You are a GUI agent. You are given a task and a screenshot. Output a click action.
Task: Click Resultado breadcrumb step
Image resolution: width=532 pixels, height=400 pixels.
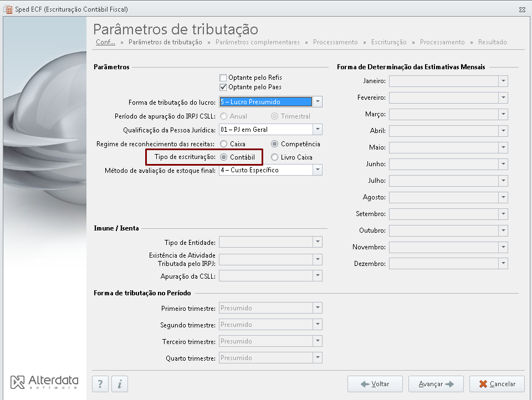click(x=492, y=42)
